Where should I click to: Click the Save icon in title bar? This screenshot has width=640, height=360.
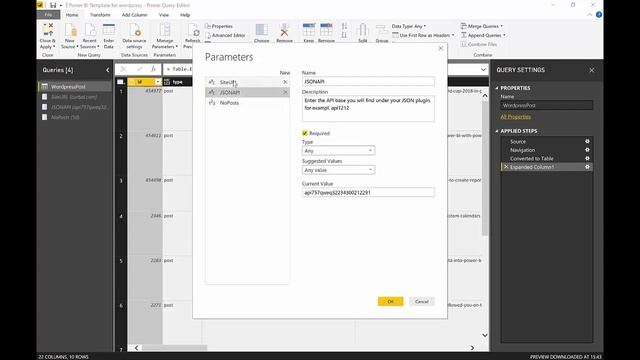(x=53, y=5)
